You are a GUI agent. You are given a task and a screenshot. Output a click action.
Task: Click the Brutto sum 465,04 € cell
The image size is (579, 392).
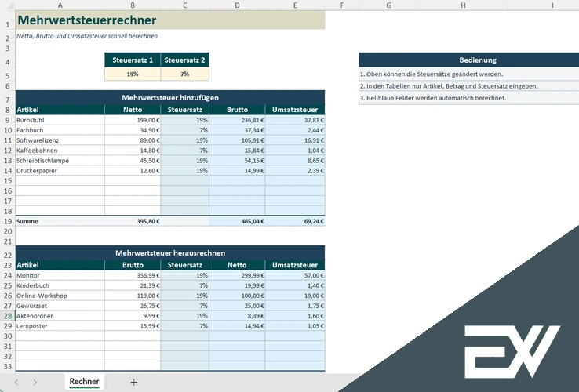(x=237, y=221)
